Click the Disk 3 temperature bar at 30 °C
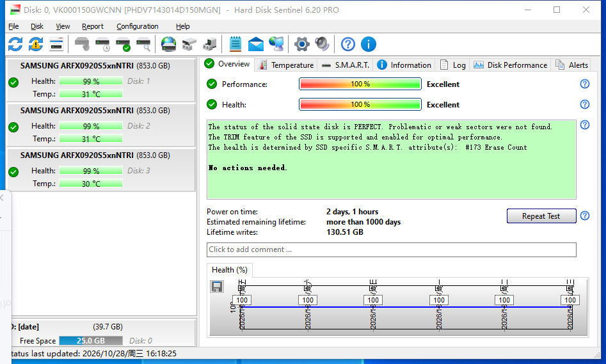The image size is (606, 364). click(91, 184)
